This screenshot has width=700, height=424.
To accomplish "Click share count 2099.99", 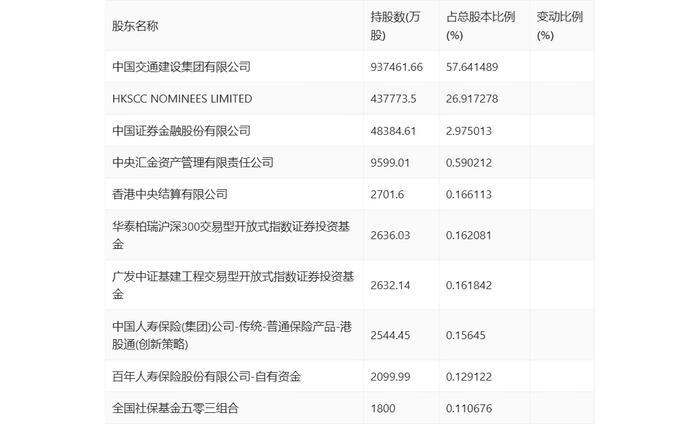I will (390, 377).
